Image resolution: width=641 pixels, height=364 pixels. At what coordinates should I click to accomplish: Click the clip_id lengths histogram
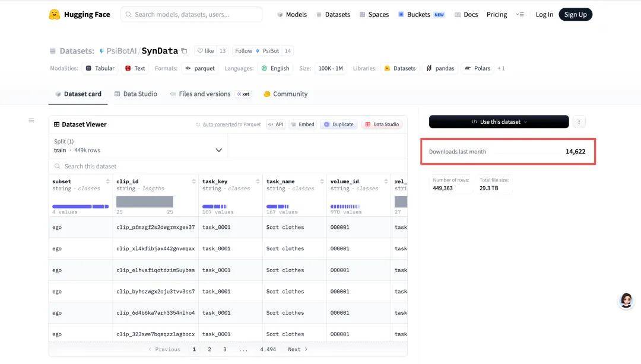point(145,202)
